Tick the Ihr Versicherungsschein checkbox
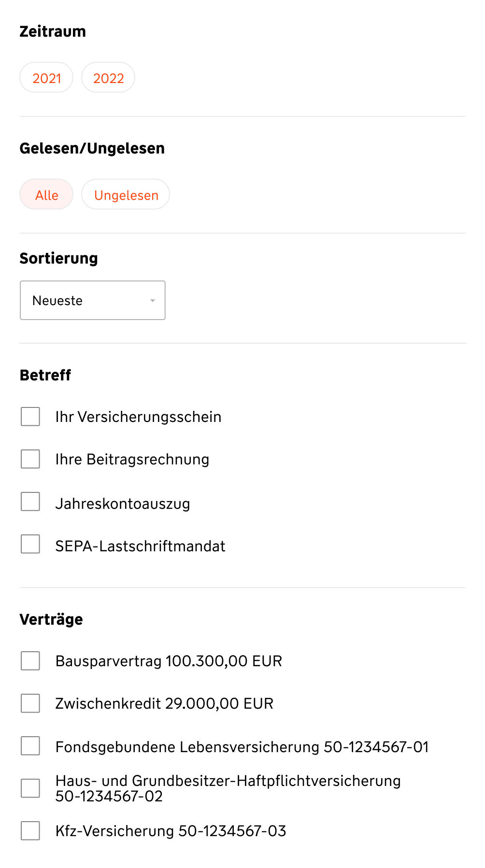 tap(30, 417)
